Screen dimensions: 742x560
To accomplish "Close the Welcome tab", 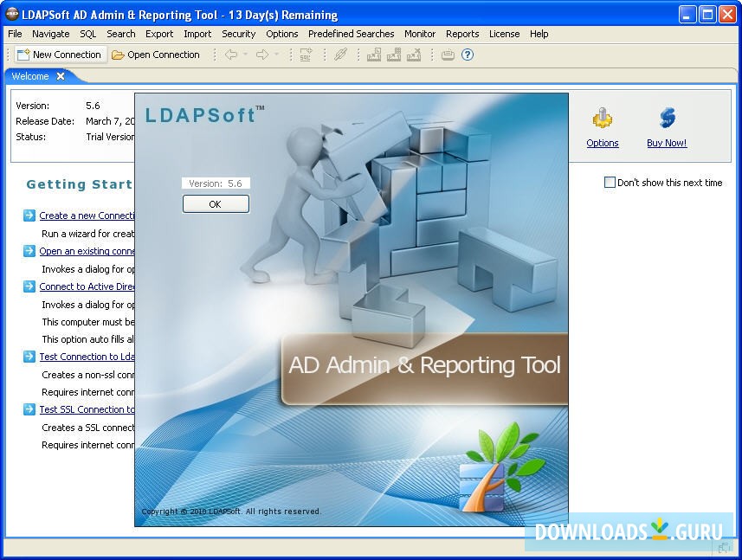I will (58, 75).
